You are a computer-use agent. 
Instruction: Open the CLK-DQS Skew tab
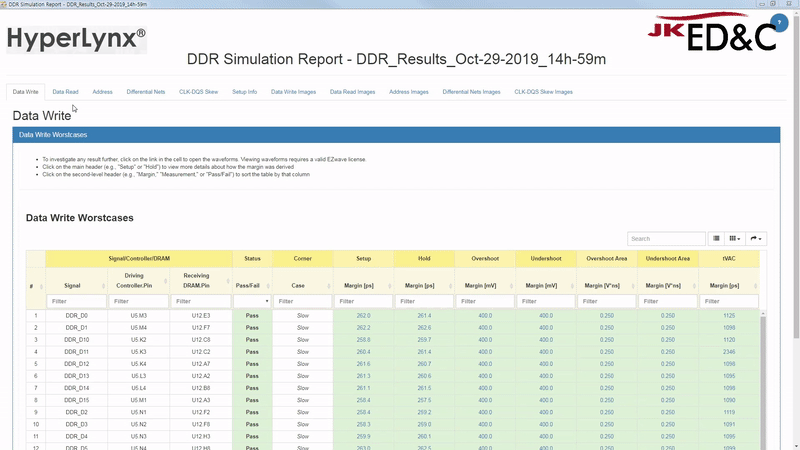[x=198, y=91]
